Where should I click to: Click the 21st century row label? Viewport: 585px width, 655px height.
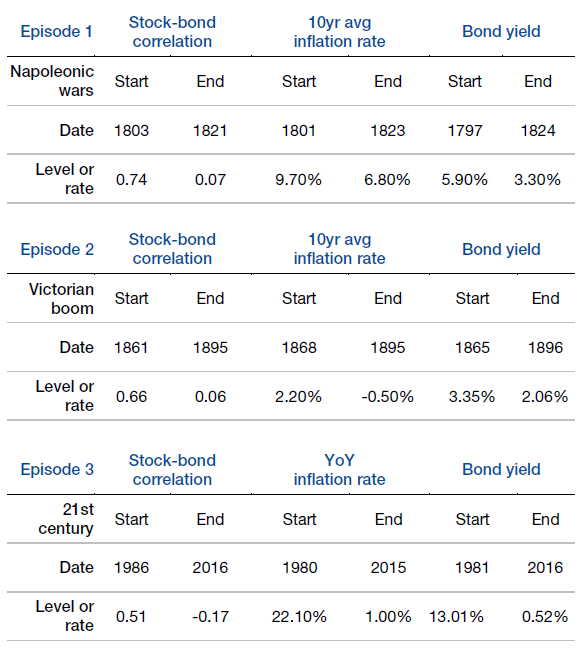tap(66, 519)
